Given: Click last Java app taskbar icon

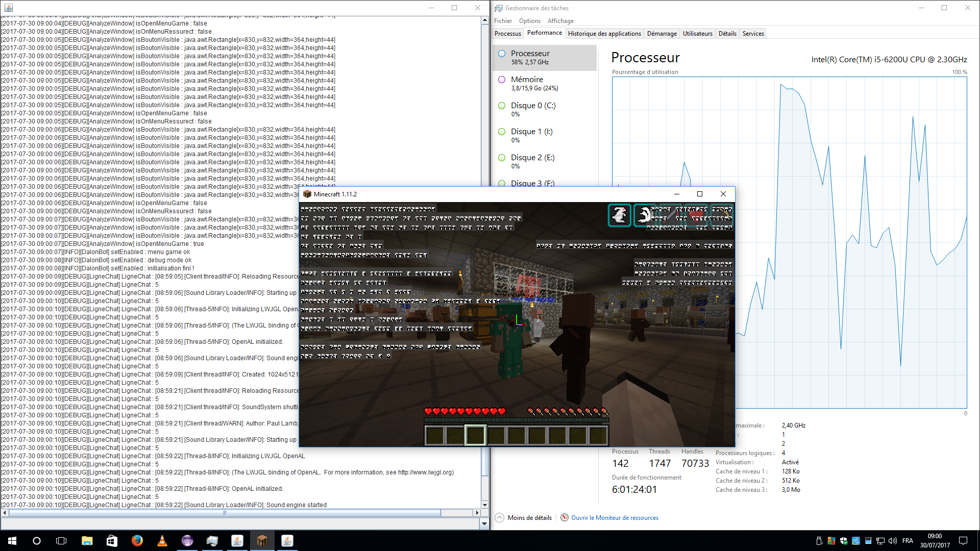Looking at the screenshot, I should 287,541.
